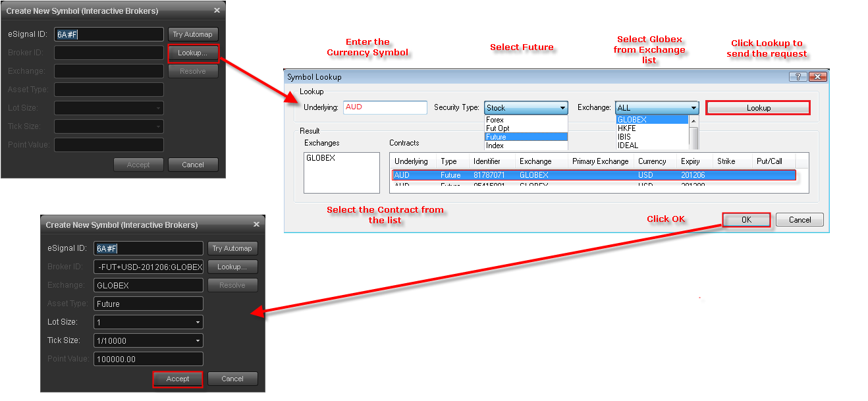Viewport: 868px width, 401px height.
Task: Select HKFE in the Exchange dropdown list
Action: coord(652,128)
